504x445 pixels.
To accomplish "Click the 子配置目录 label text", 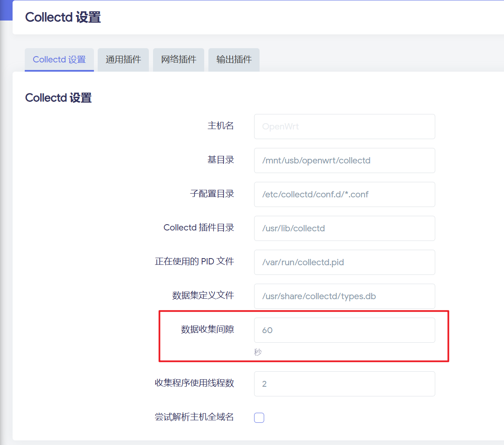I will point(212,194).
